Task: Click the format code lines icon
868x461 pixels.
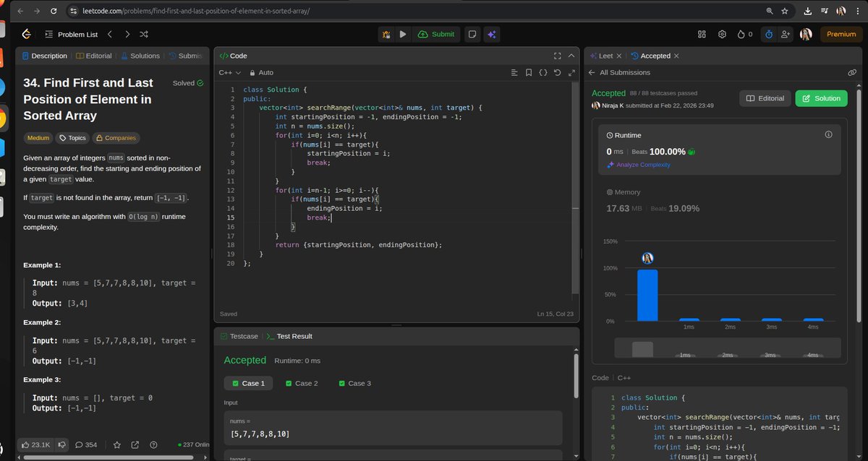Action: (x=514, y=72)
